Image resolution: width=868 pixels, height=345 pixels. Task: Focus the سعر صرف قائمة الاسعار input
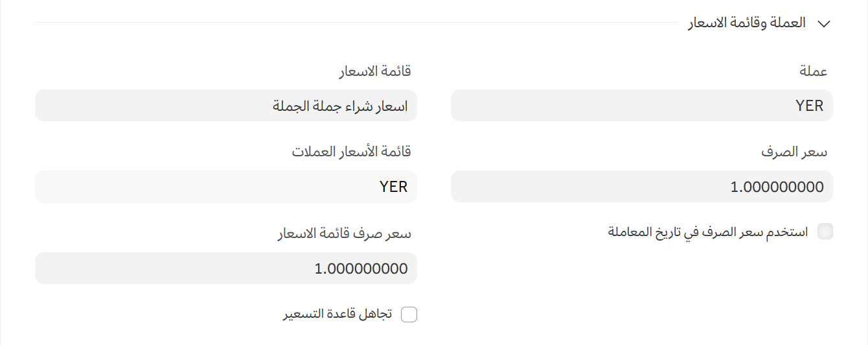(x=225, y=268)
